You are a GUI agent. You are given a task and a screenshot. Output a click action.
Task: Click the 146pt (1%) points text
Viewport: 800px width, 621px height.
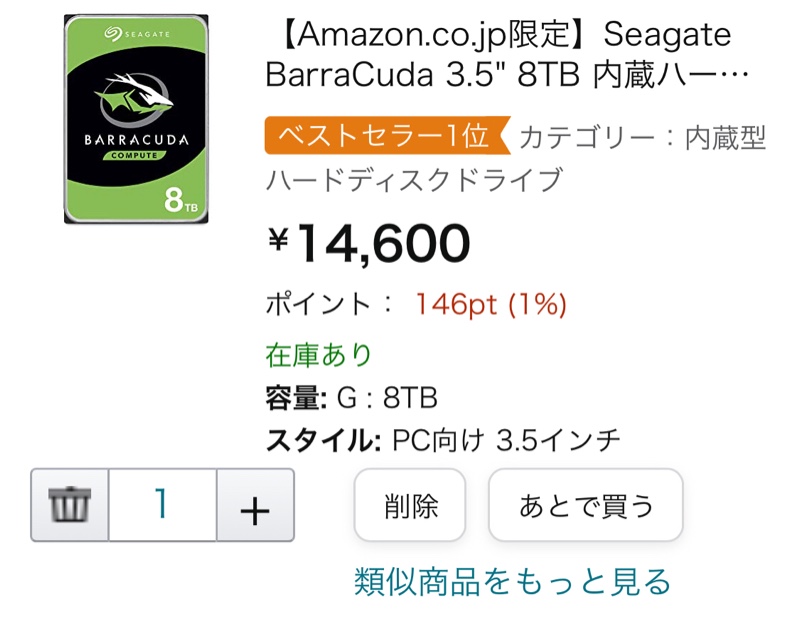pos(491,305)
